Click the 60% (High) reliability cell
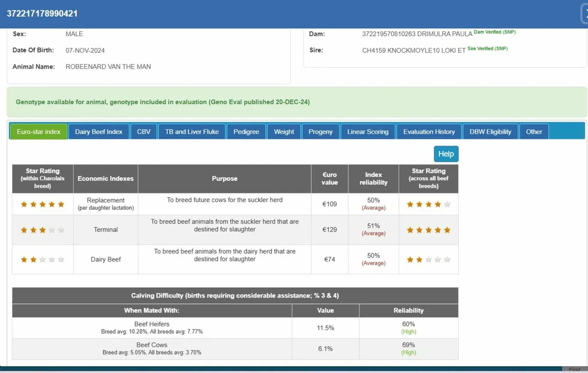 tap(409, 328)
